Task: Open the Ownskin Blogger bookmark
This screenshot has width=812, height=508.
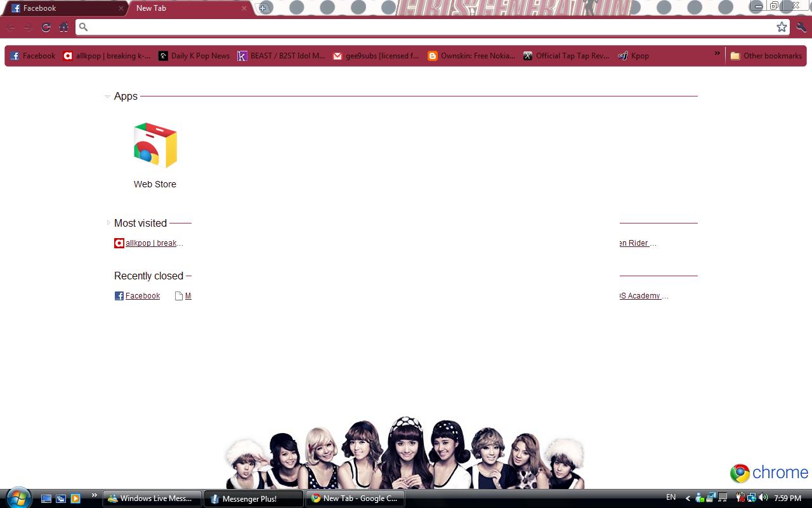Action: [x=471, y=56]
